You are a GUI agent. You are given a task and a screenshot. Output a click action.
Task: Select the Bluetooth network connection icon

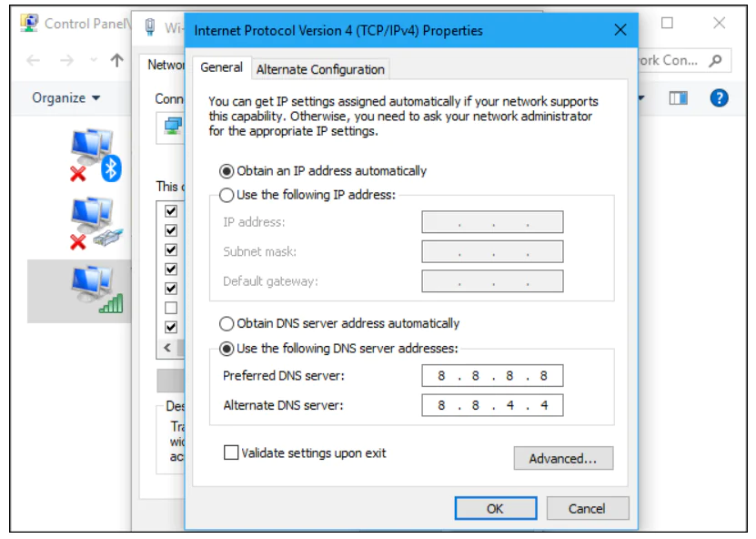click(95, 156)
